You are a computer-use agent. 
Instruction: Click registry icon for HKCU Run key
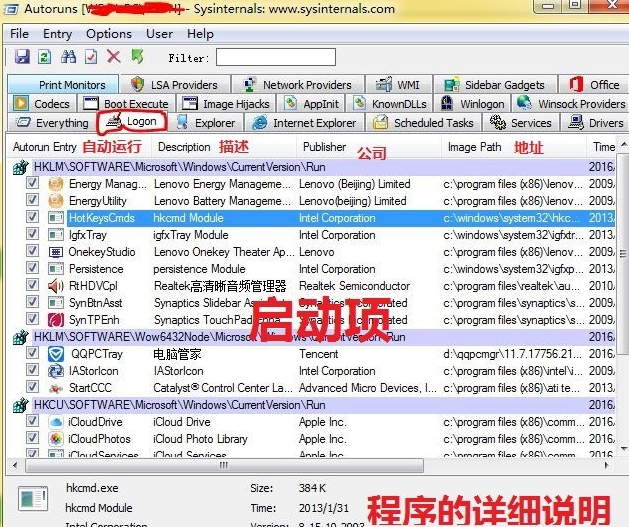[x=20, y=405]
